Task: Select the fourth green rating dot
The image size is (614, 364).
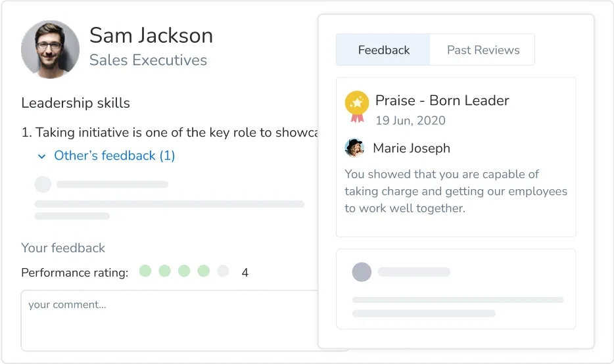Action: point(204,271)
